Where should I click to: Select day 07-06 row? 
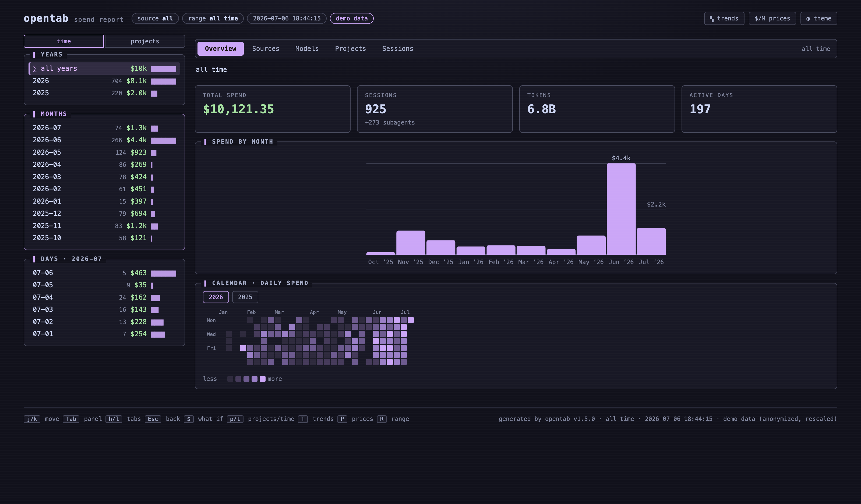(104, 273)
